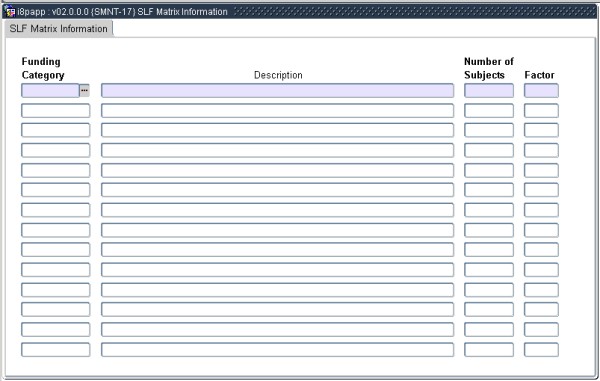Click the second row Description field

[x=277, y=111]
